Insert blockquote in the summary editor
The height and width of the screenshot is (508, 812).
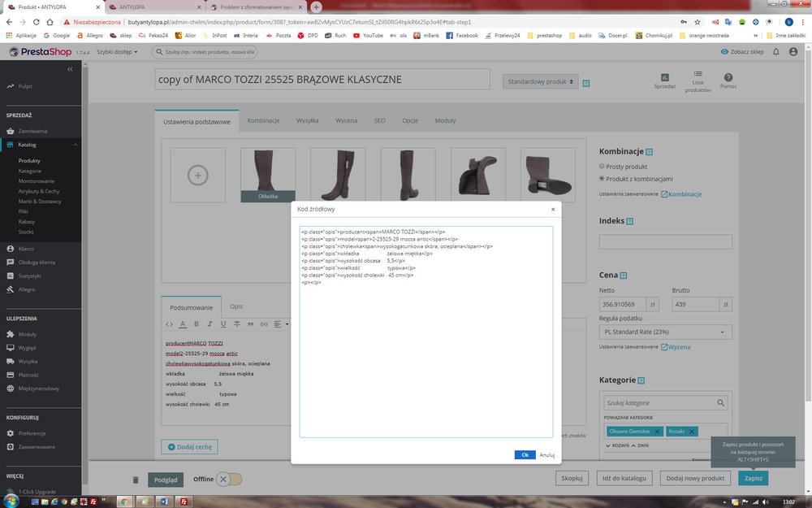coord(250,324)
